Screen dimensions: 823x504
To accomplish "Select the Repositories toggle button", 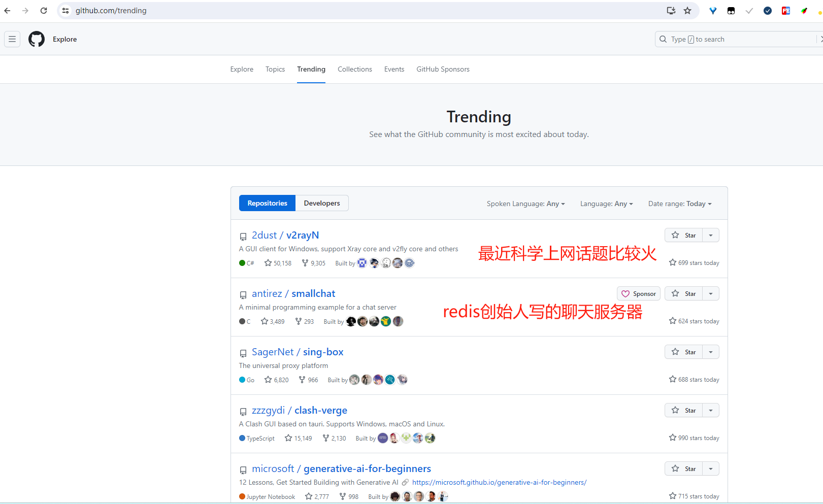I will [268, 203].
